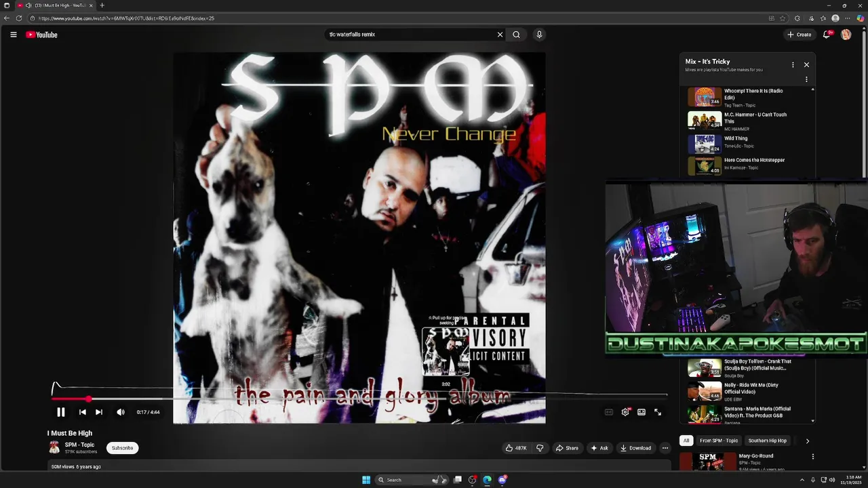The width and height of the screenshot is (868, 488).
Task: Open options for Mary-Go-Round video
Action: [x=812, y=457]
